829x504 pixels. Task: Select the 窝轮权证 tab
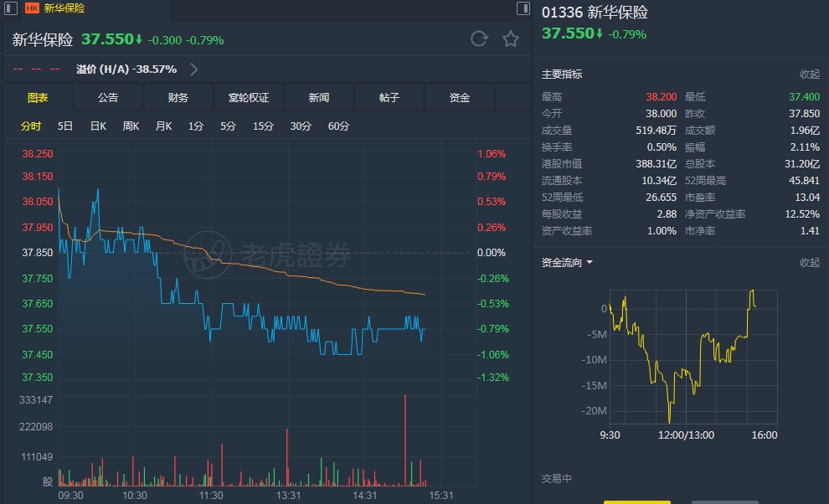[x=249, y=98]
